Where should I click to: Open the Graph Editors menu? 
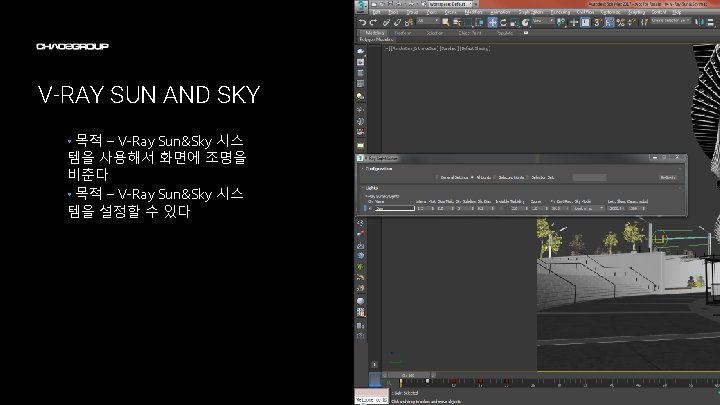pos(531,12)
